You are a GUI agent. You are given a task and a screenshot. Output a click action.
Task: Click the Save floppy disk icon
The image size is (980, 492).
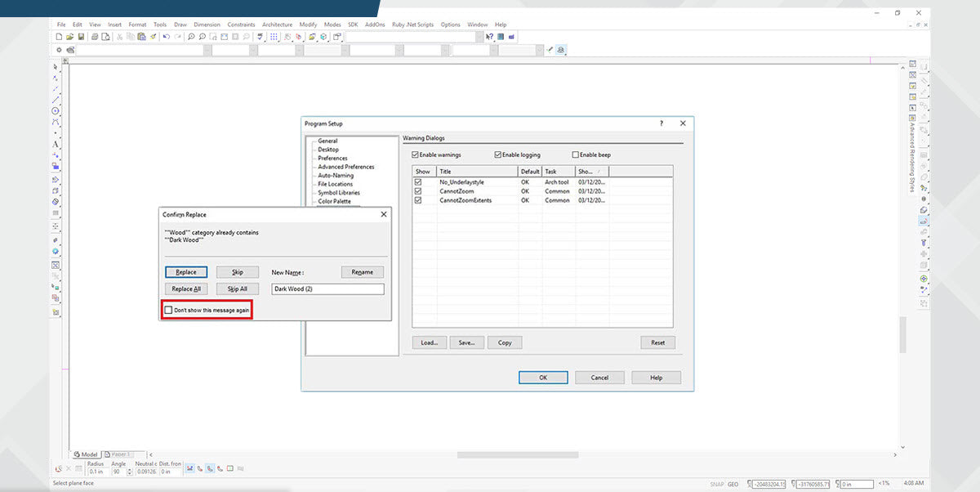[81, 37]
